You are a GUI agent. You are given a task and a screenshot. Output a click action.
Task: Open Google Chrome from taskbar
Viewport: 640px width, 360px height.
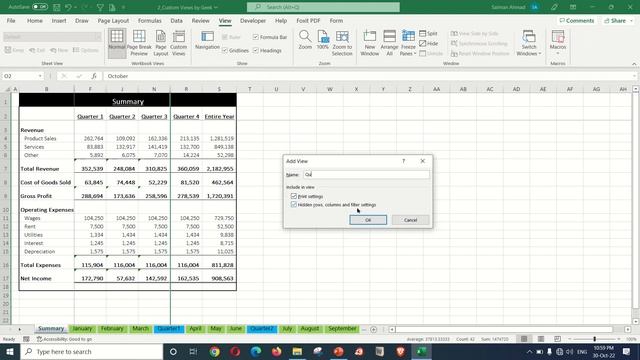(x=215, y=351)
